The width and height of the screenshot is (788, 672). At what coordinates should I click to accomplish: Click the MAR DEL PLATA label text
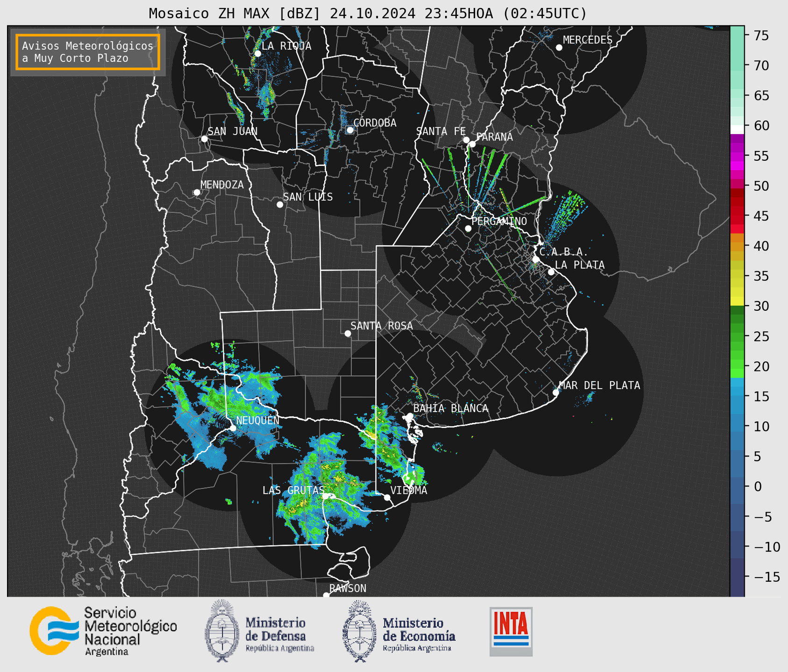point(599,386)
